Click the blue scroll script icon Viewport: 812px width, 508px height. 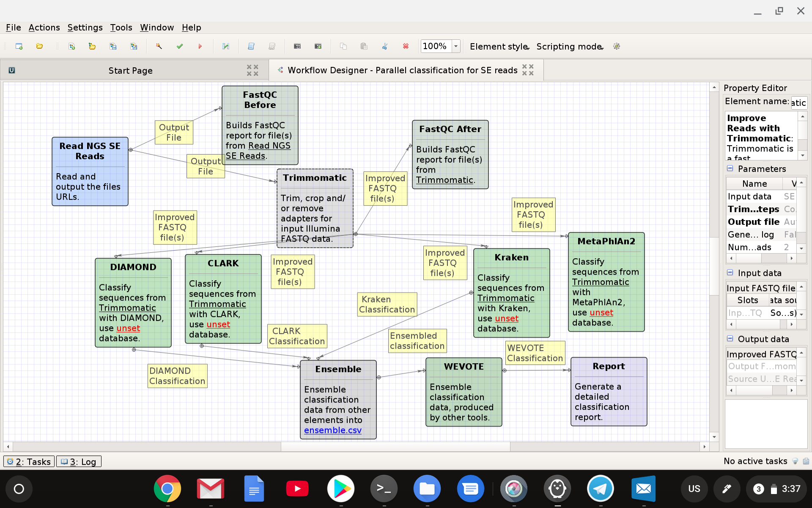[251, 46]
